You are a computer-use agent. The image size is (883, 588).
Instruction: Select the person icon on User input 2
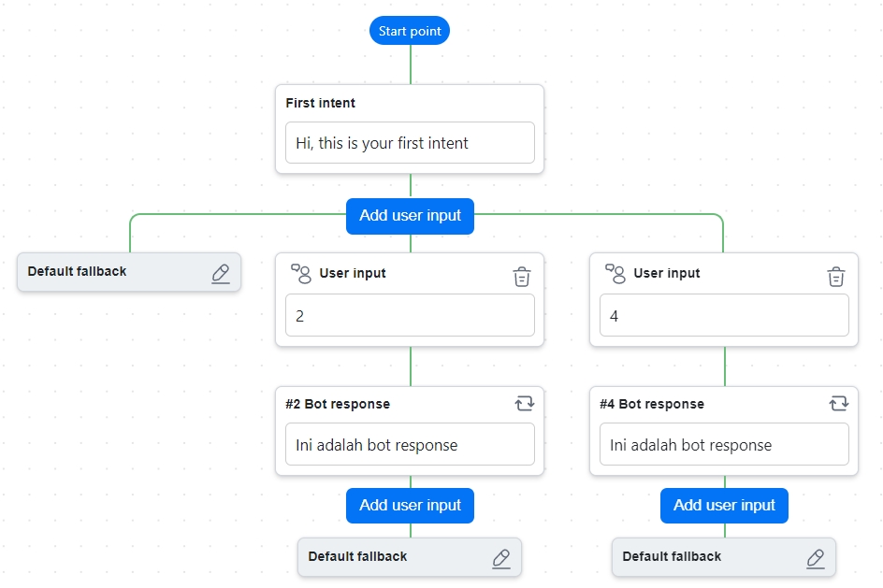[301, 275]
